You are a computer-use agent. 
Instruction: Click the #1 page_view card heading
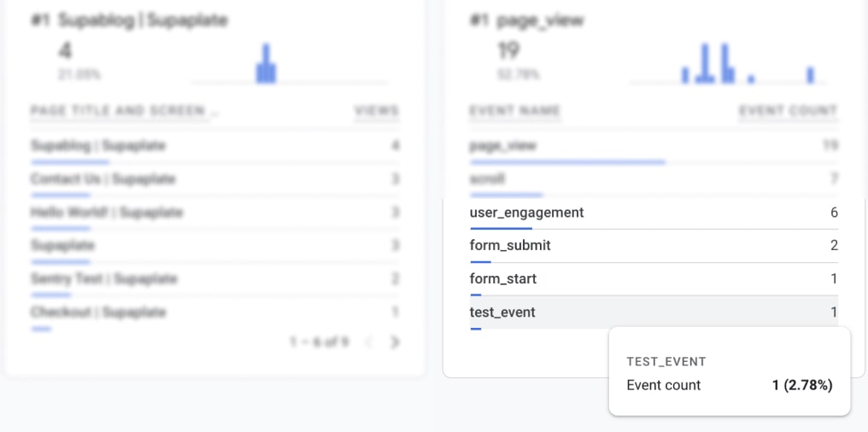pos(527,21)
